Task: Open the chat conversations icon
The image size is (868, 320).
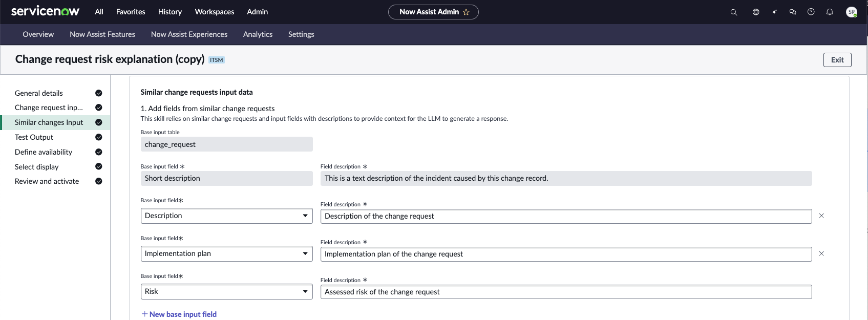Action: (x=793, y=12)
